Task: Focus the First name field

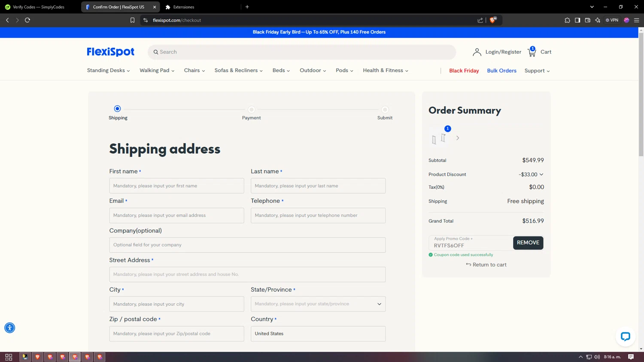Action: point(176,186)
